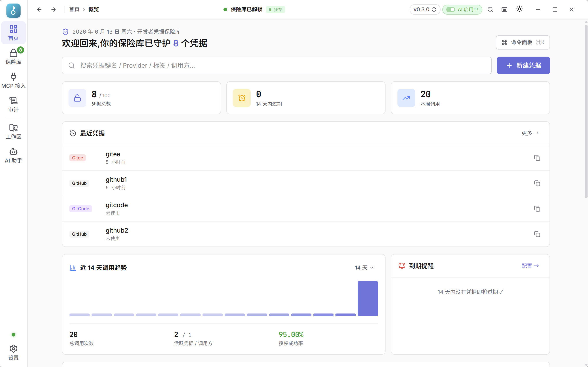Screen dimensions: 588x367
Task: Click shield icon beside the date
Action: point(65,32)
